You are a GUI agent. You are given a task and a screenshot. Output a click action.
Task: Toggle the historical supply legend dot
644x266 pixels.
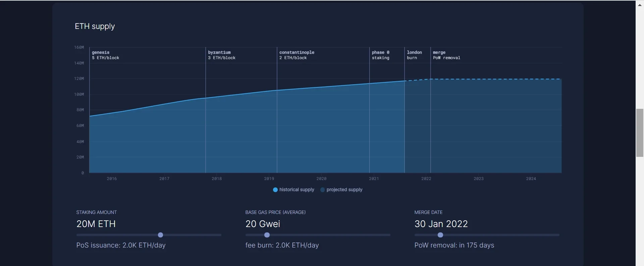(x=275, y=190)
